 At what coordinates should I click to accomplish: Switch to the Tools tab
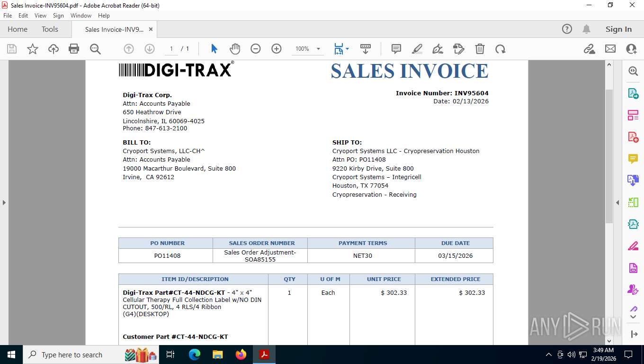point(50,29)
